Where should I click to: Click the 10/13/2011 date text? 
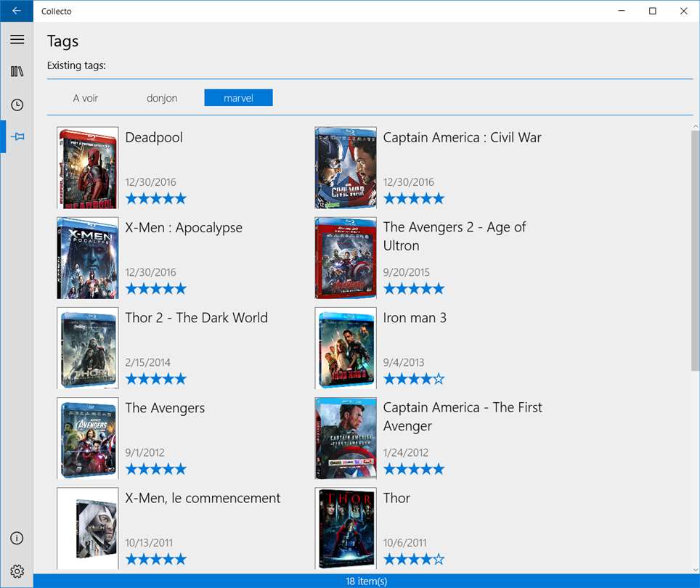click(149, 542)
